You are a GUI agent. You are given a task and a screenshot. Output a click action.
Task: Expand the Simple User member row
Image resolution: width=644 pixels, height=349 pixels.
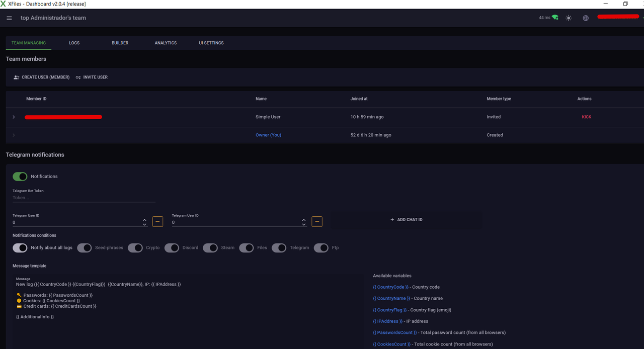(x=14, y=117)
